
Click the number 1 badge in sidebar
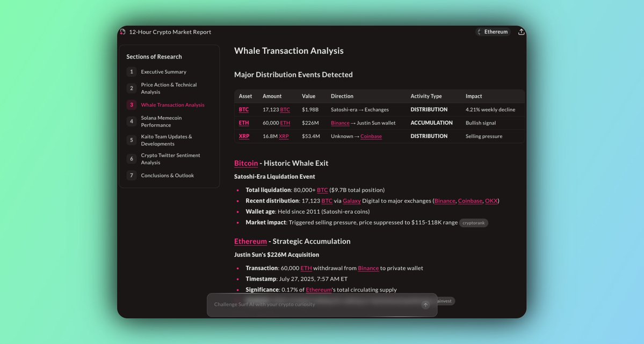pos(132,72)
